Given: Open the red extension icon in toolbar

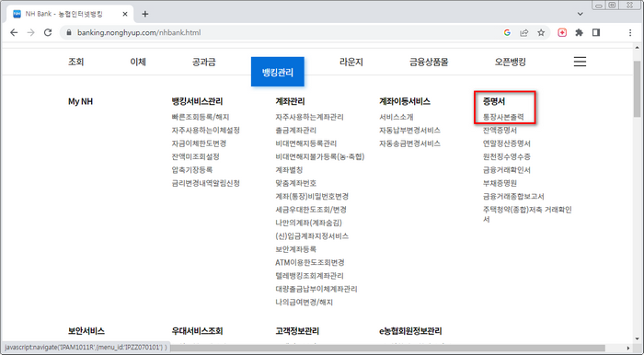Looking at the screenshot, I should point(562,33).
